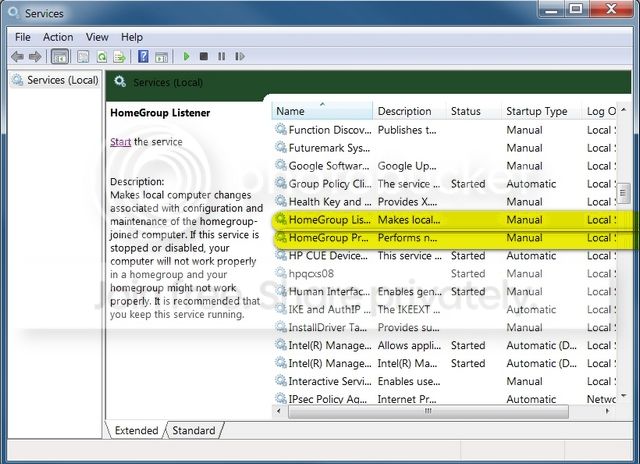Select the Futuremark Sys... service row
Image resolution: width=640 pixels, height=464 pixels.
[444, 148]
